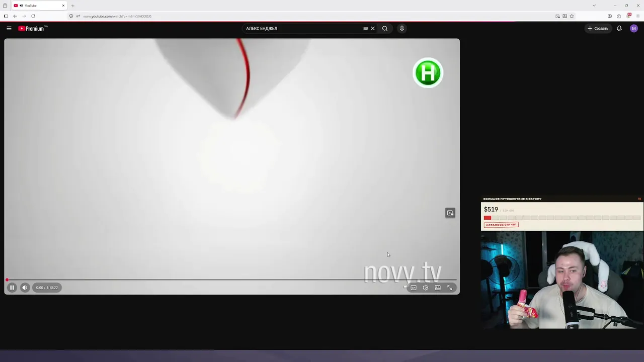Select the YouTube browser tab

[x=39, y=6]
